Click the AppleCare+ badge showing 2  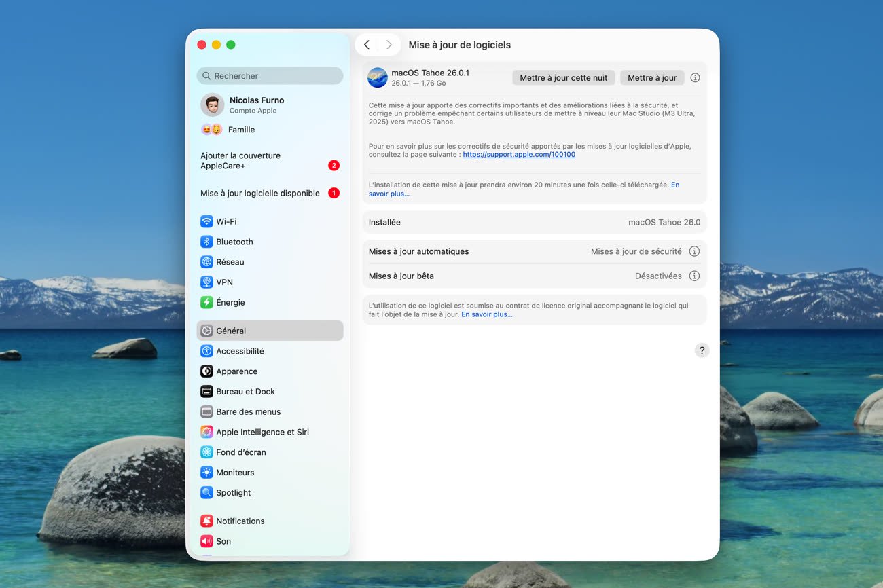[x=334, y=166]
